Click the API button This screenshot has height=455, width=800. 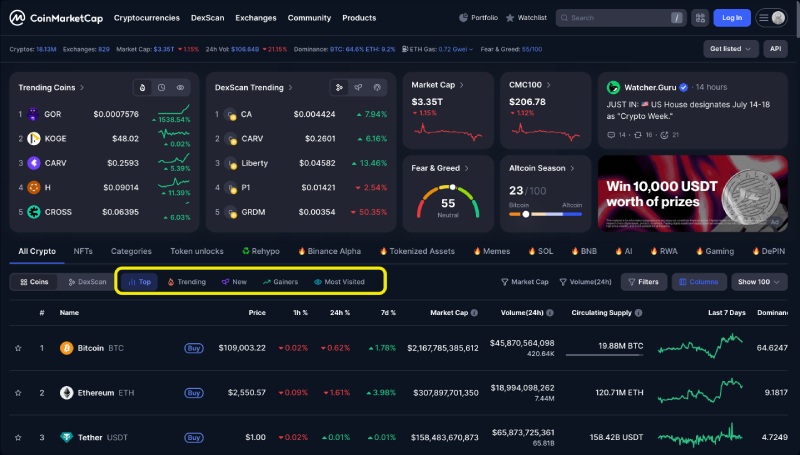776,49
